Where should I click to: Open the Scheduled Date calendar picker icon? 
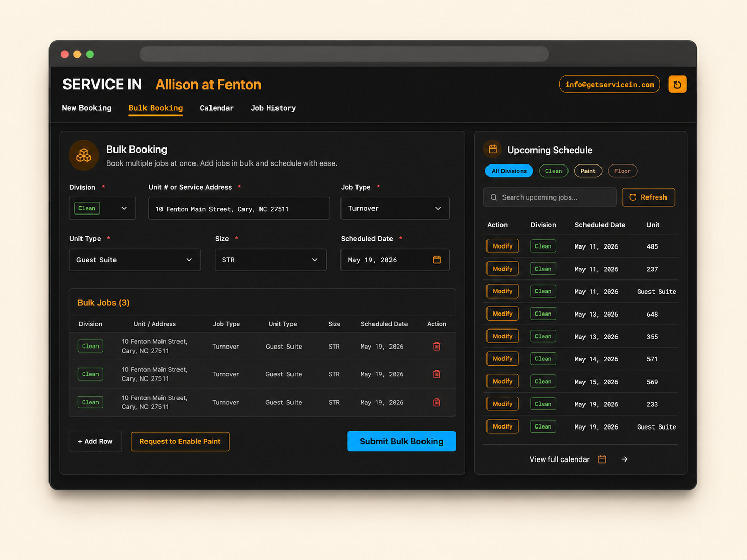pyautogui.click(x=437, y=260)
